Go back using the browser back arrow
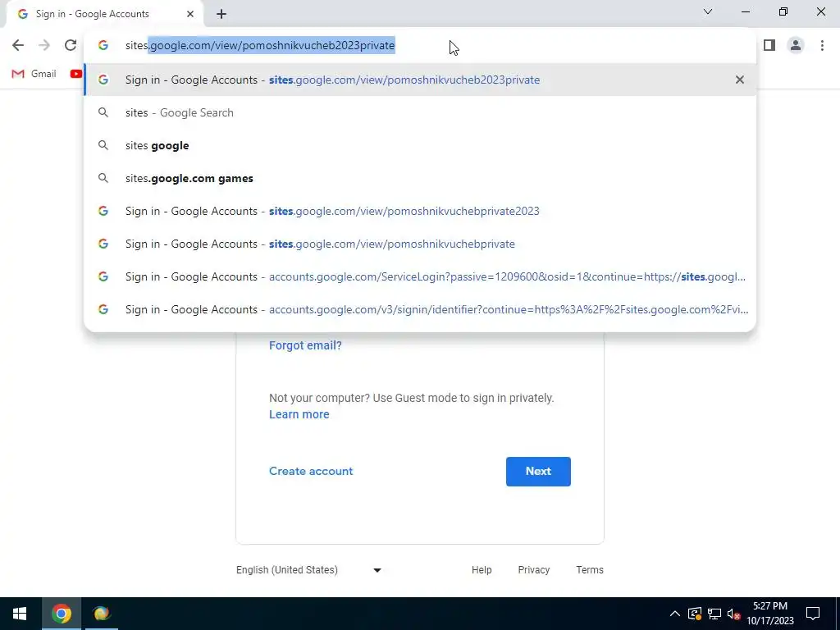The image size is (840, 630). [18, 46]
